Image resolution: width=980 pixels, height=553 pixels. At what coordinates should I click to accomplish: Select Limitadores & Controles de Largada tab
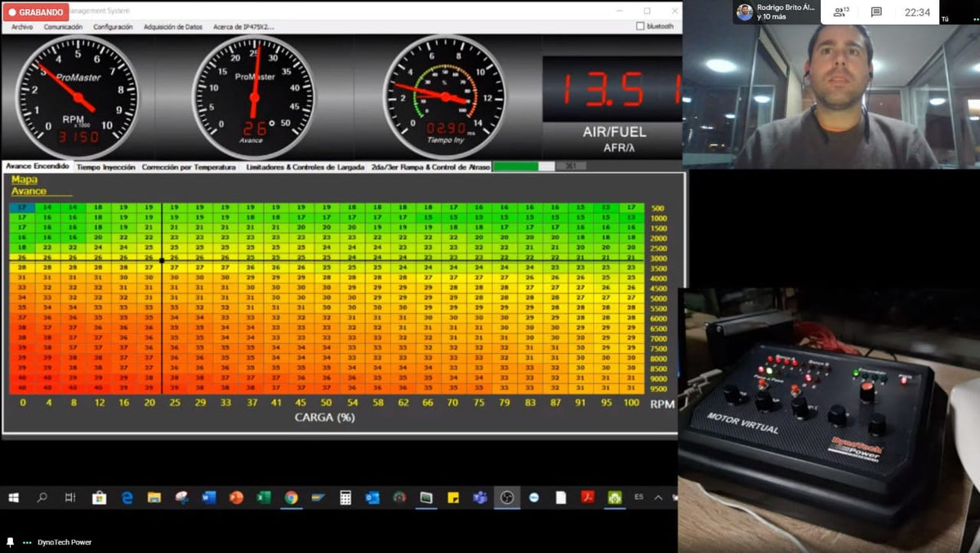click(x=305, y=167)
